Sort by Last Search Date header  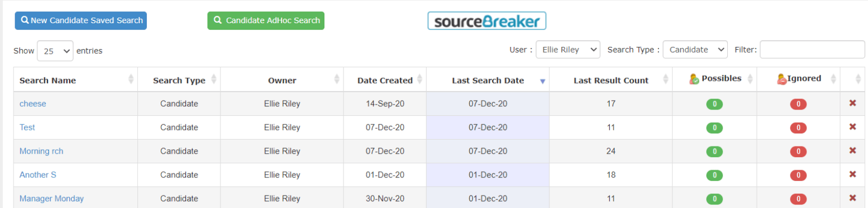tap(488, 80)
